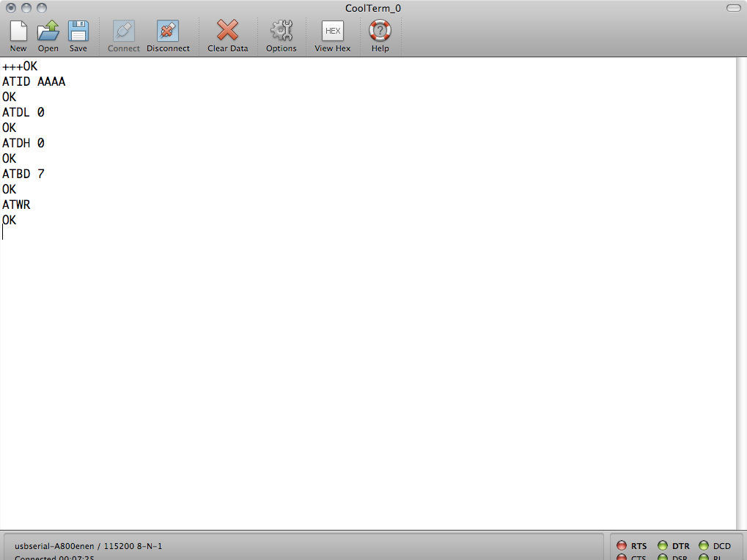The image size is (747, 560).
Task: Save the session with the floppy disk icon
Action: (x=78, y=36)
